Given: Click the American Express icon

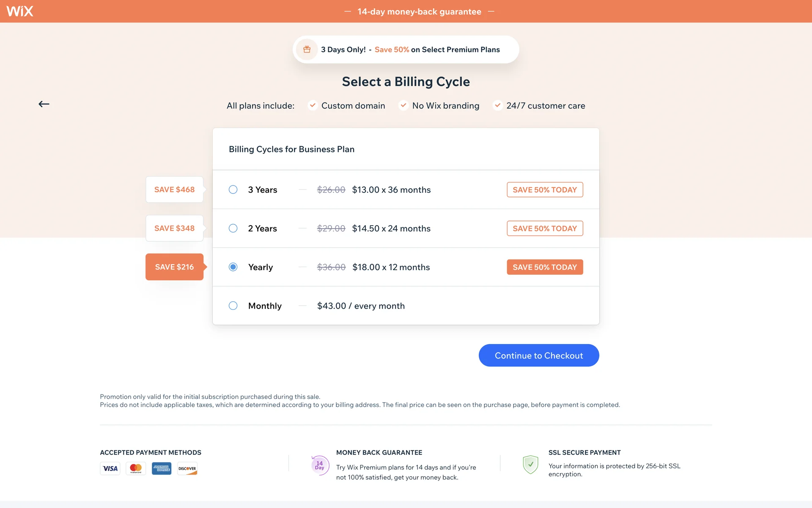Looking at the screenshot, I should pyautogui.click(x=162, y=469).
